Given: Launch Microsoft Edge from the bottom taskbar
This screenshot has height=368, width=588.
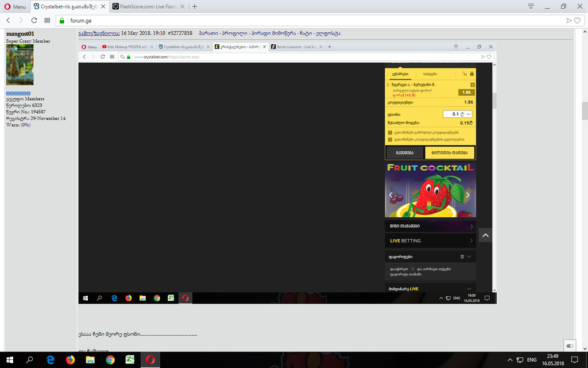Looking at the screenshot, I should click(x=51, y=360).
